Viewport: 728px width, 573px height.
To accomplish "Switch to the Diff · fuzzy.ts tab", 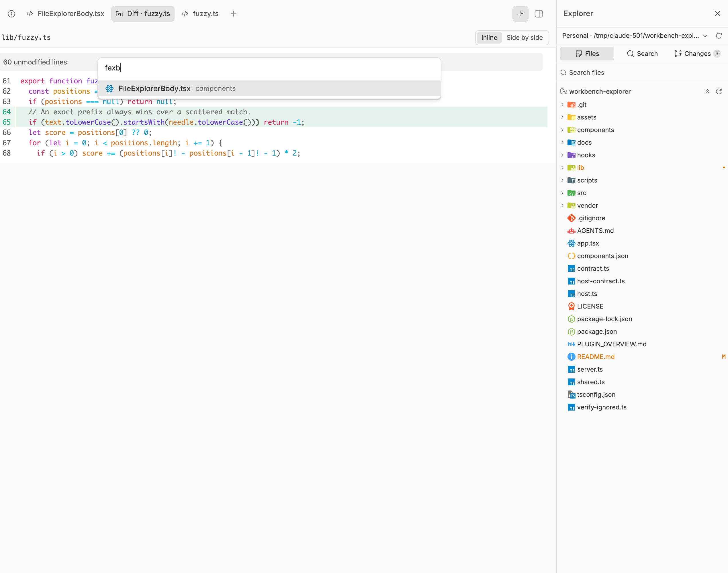I will (x=143, y=14).
